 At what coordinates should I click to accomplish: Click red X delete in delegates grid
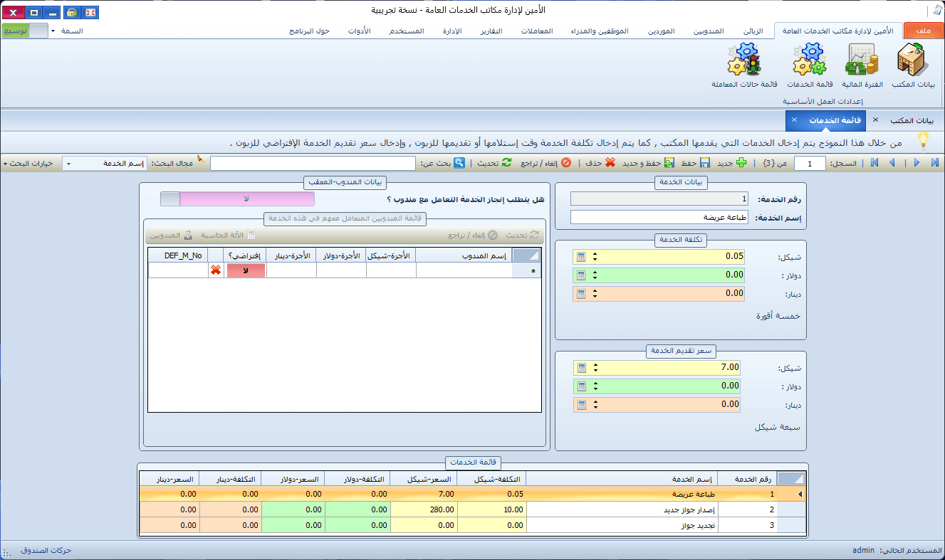pyautogui.click(x=215, y=270)
